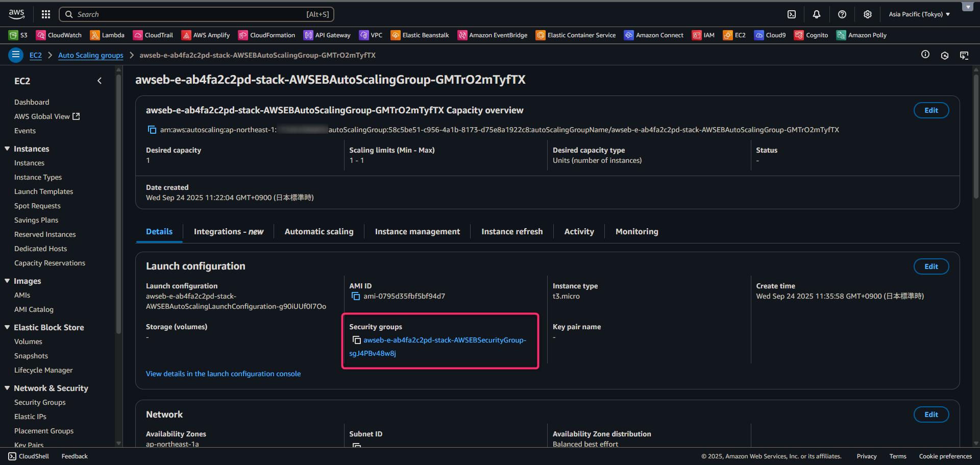Screen dimensions: 980x465
Task: Open Dashboard in EC2 sidebar
Action: 32,102
